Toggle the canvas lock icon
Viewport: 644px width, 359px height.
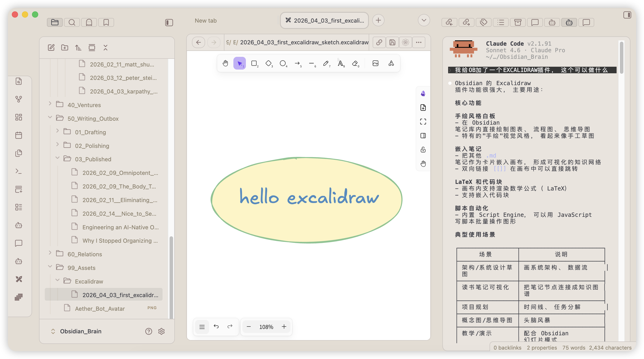point(423,150)
